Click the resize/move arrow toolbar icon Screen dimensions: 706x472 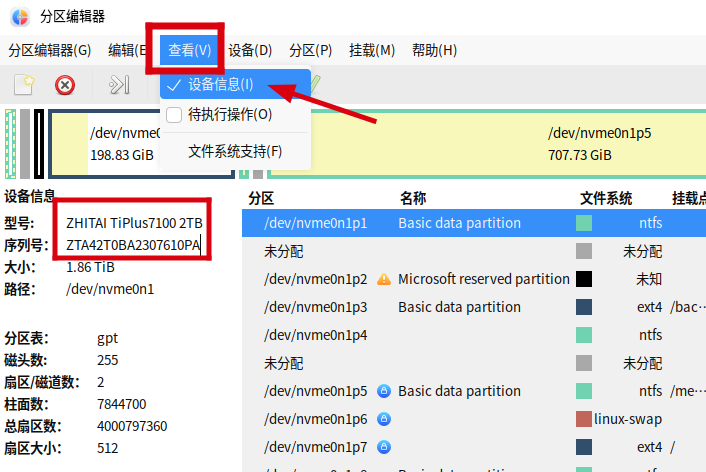pyautogui.click(x=119, y=84)
